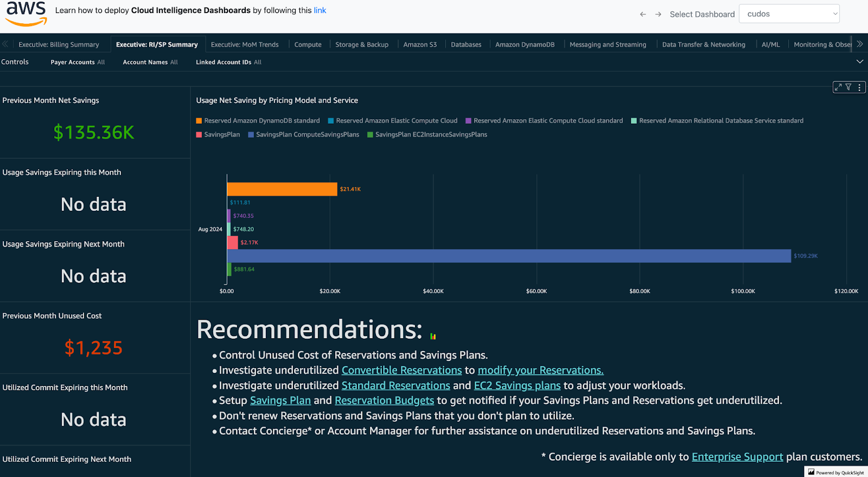868x477 pixels.
Task: Click the EC2 Savings plans link
Action: click(x=517, y=385)
